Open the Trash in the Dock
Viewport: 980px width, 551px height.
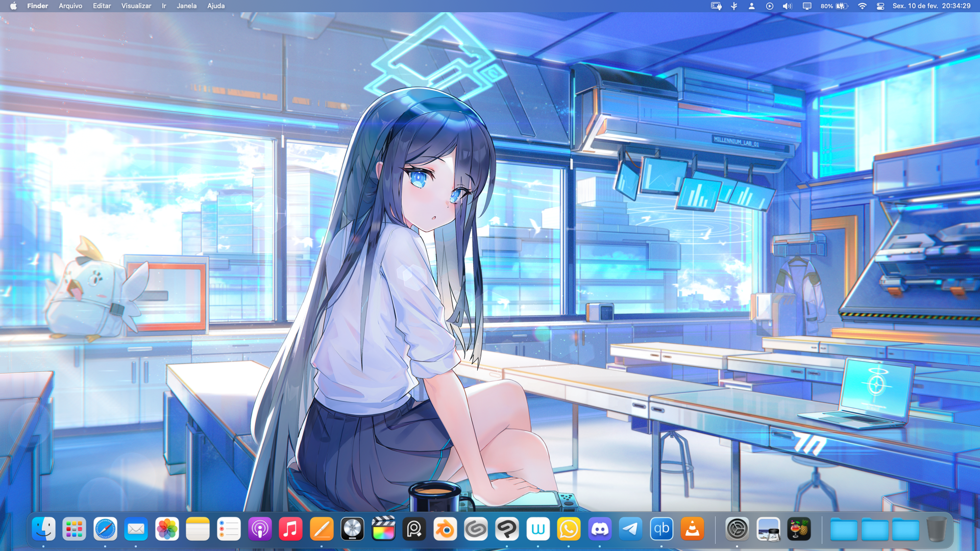click(937, 529)
